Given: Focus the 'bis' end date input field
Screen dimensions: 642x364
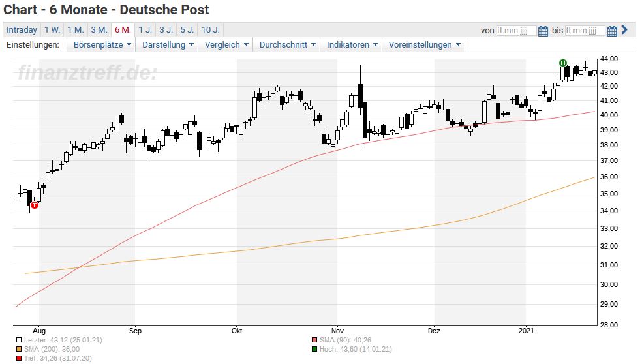Looking at the screenshot, I should [585, 31].
